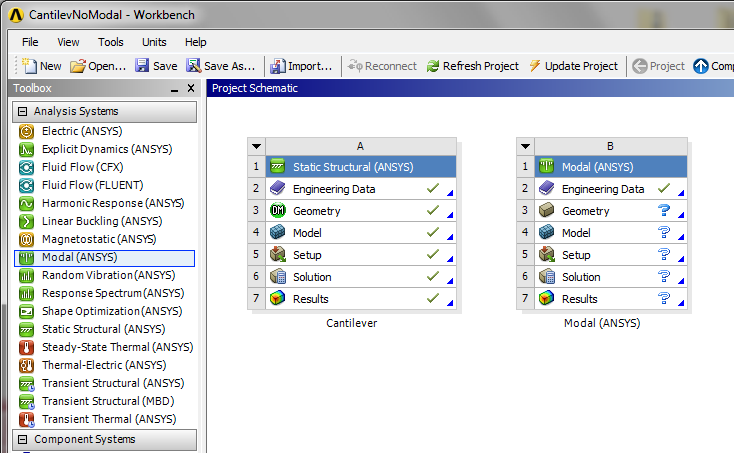Image resolution: width=734 pixels, height=453 pixels.
Task: Open the Tools menu
Action: tap(110, 42)
